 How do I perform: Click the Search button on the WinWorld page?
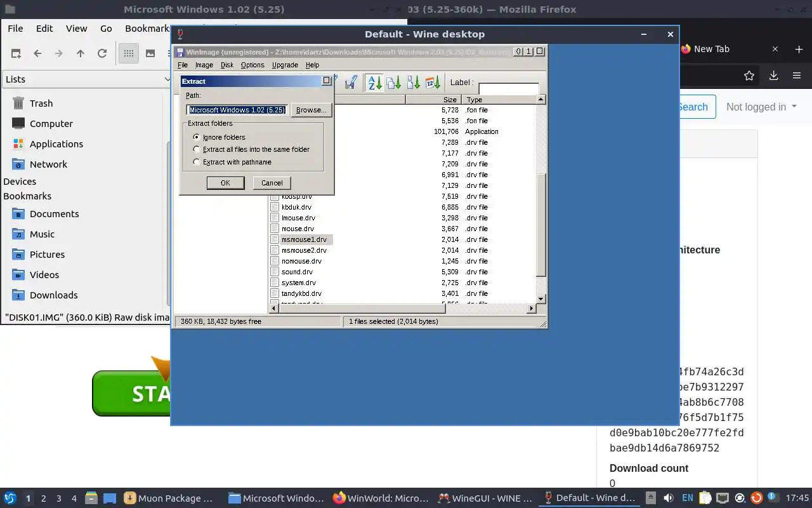coord(697,107)
